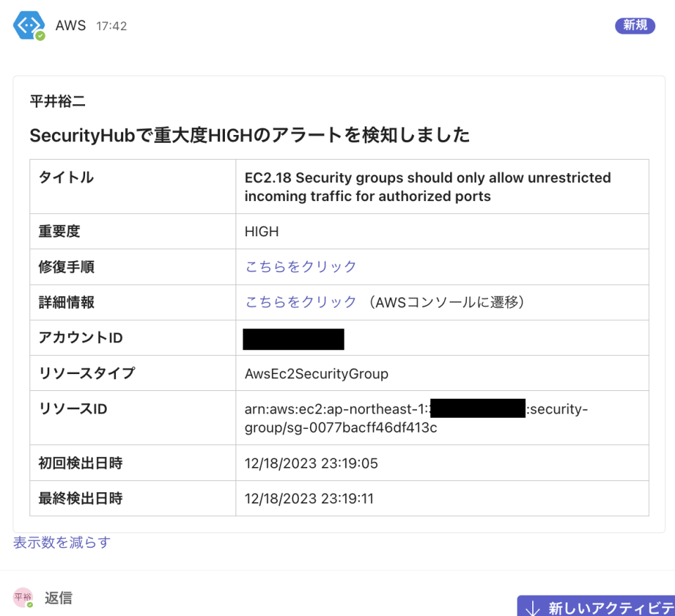Image resolution: width=675 pixels, height=616 pixels.
Task: Expand the thread via 返信
Action: point(58,597)
